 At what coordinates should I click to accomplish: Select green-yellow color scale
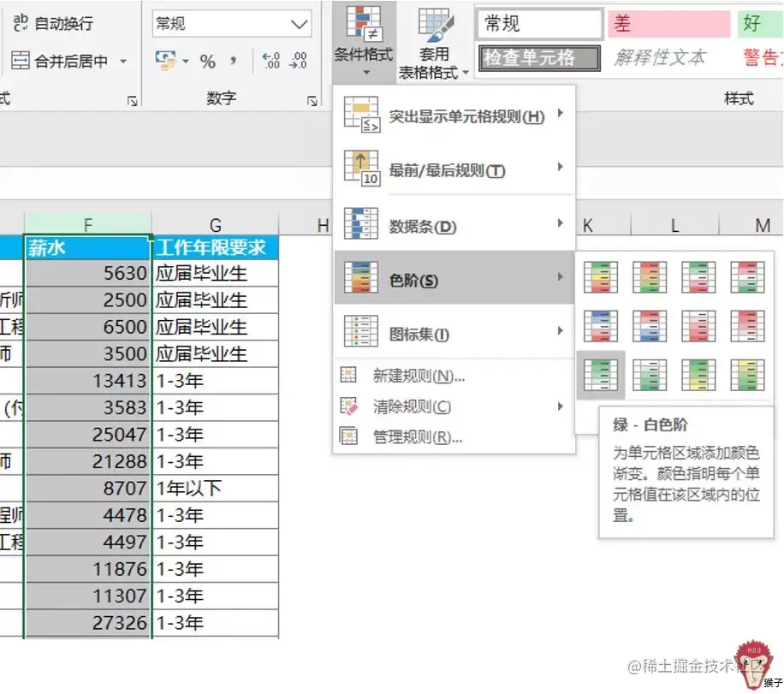point(698,375)
